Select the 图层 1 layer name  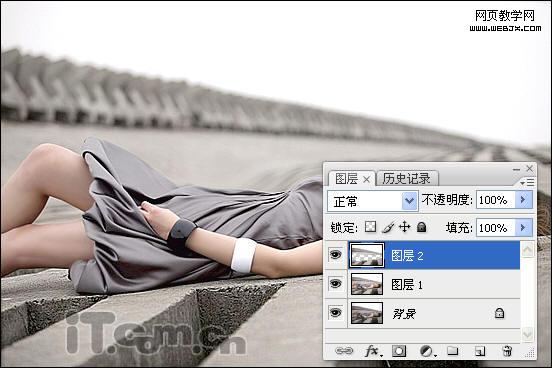[x=407, y=284]
